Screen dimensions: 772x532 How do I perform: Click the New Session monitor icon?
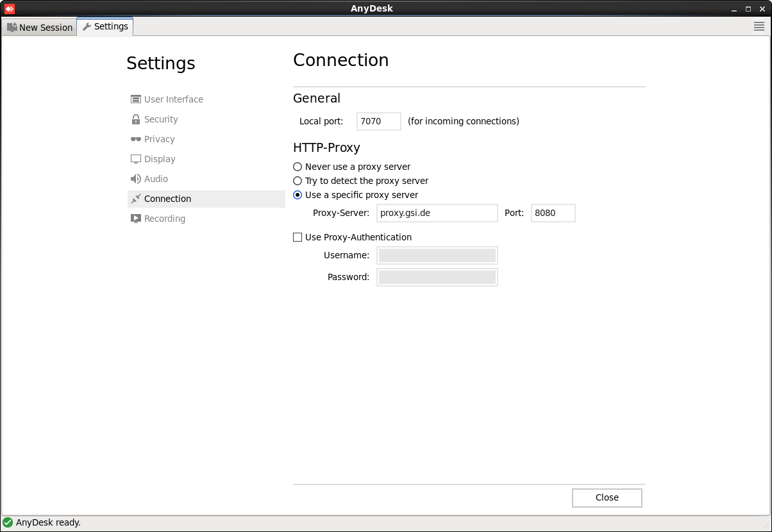[12, 28]
